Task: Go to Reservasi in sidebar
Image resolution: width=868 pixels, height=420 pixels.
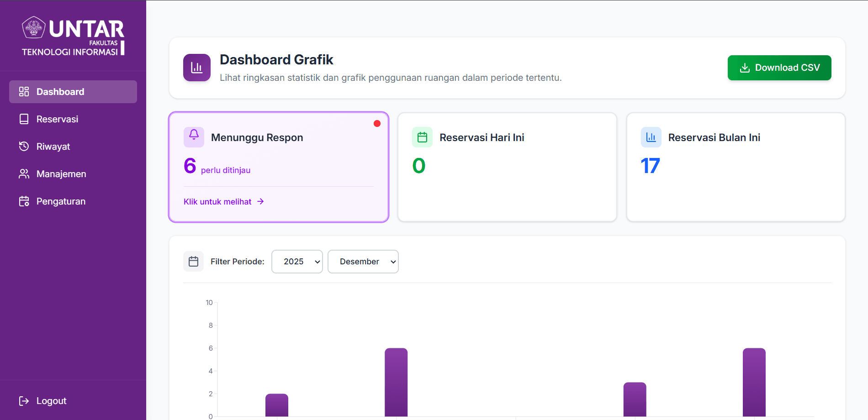Action: coord(57,119)
